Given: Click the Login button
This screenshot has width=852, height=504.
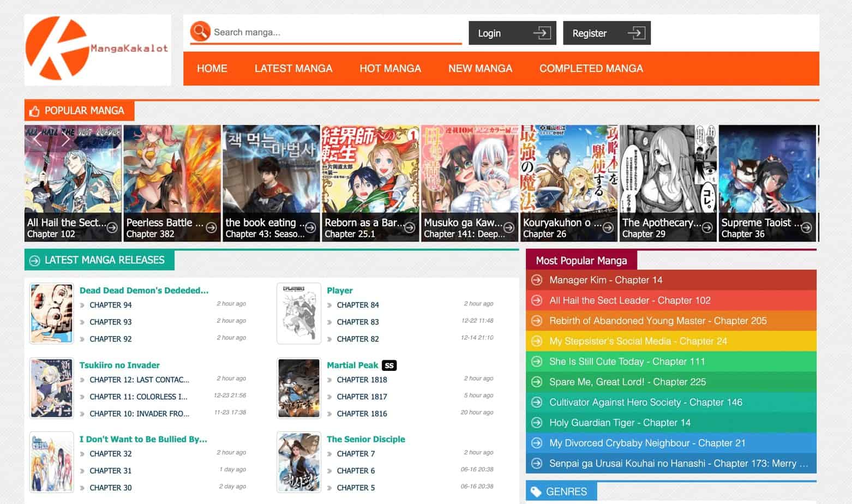Looking at the screenshot, I should (513, 33).
